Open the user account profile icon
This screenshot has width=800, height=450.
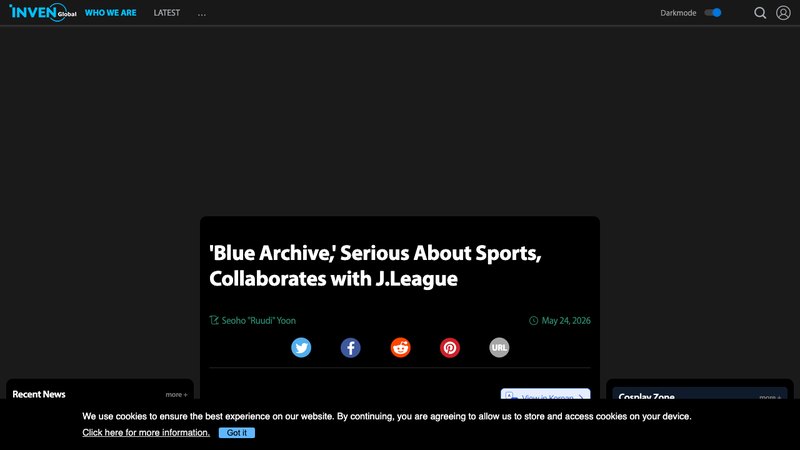point(783,13)
